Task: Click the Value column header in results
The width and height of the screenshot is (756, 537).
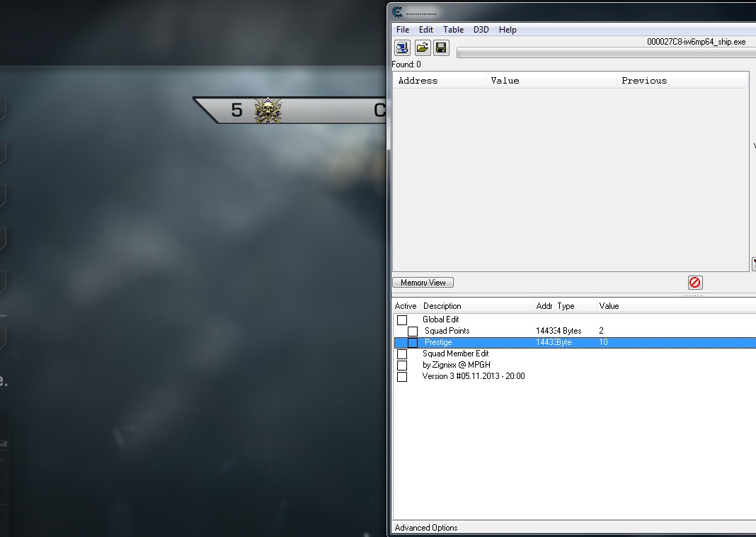Action: (551, 81)
